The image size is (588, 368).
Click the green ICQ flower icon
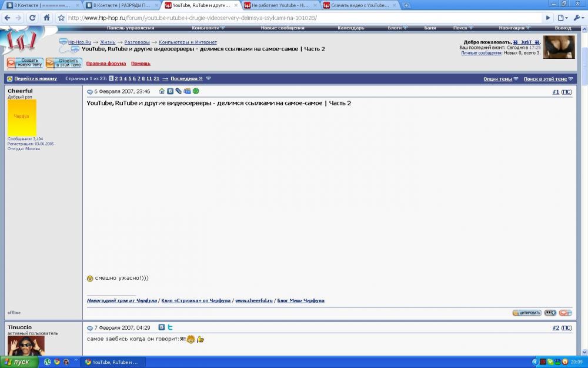coord(196,91)
